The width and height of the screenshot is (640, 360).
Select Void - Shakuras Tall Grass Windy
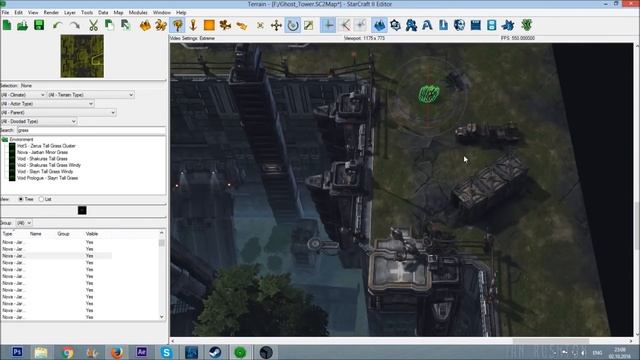coord(49,165)
